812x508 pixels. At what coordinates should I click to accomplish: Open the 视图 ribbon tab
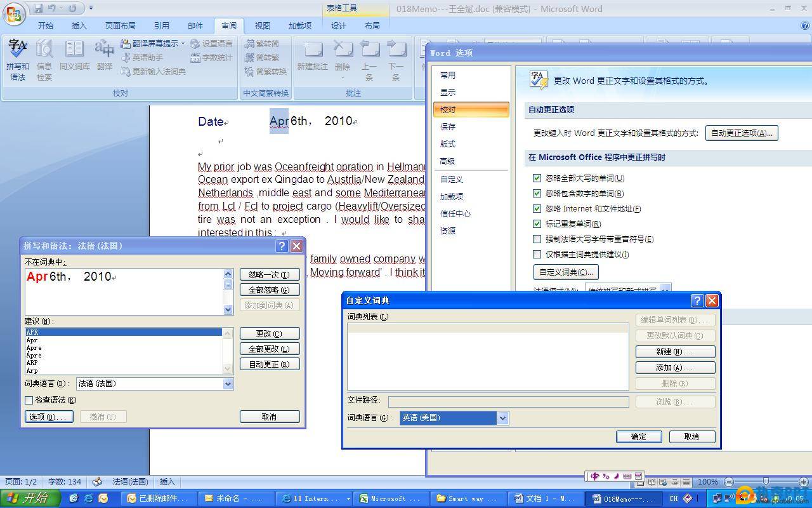pos(263,26)
